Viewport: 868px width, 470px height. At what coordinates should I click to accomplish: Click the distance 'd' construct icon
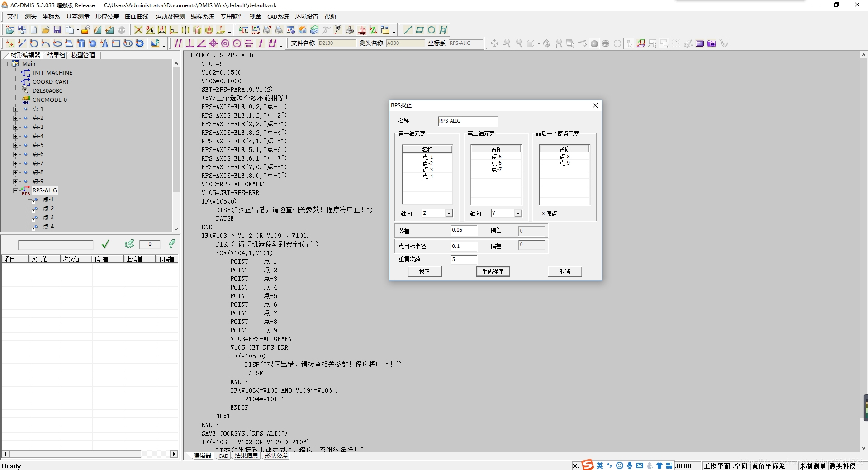tap(161, 30)
